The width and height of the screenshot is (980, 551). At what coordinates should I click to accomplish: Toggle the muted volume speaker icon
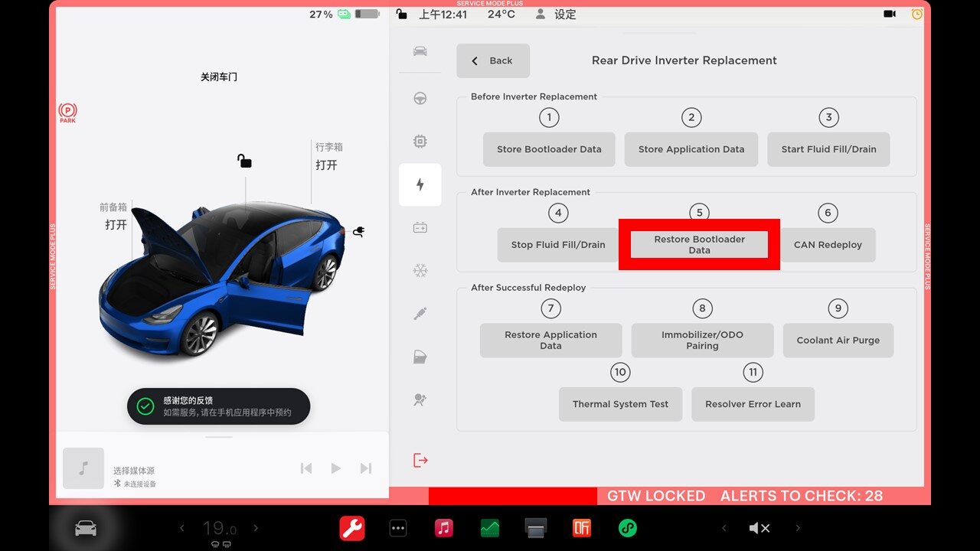(759, 528)
